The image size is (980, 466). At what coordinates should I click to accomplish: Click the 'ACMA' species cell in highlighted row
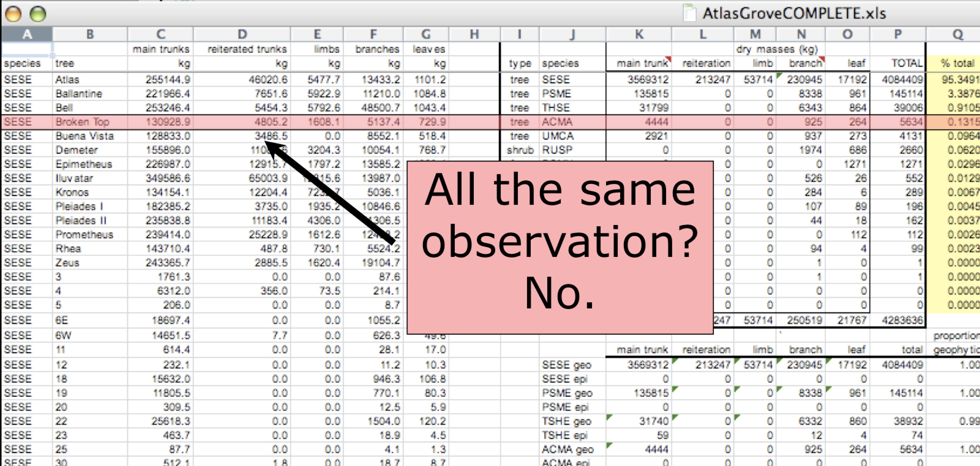click(x=557, y=122)
